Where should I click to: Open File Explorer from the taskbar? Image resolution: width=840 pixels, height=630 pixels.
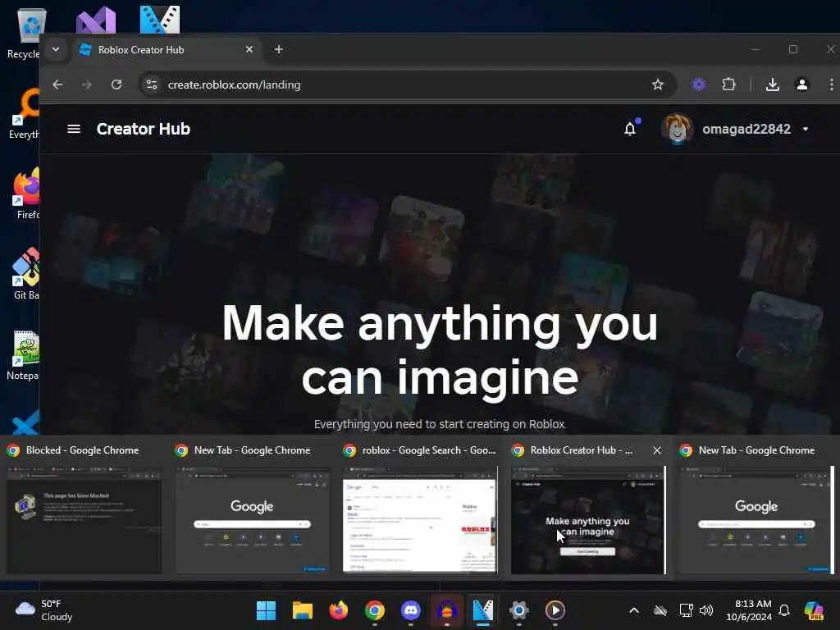tap(302, 610)
